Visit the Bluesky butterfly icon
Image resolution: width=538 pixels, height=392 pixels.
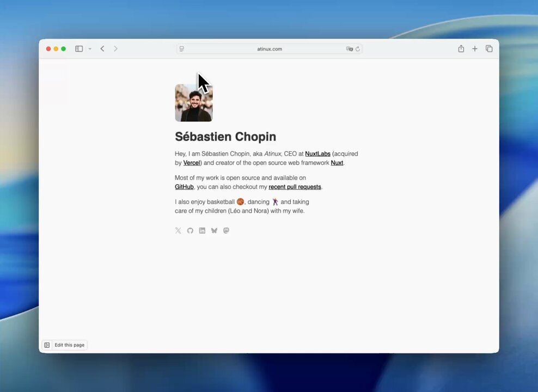click(x=214, y=231)
